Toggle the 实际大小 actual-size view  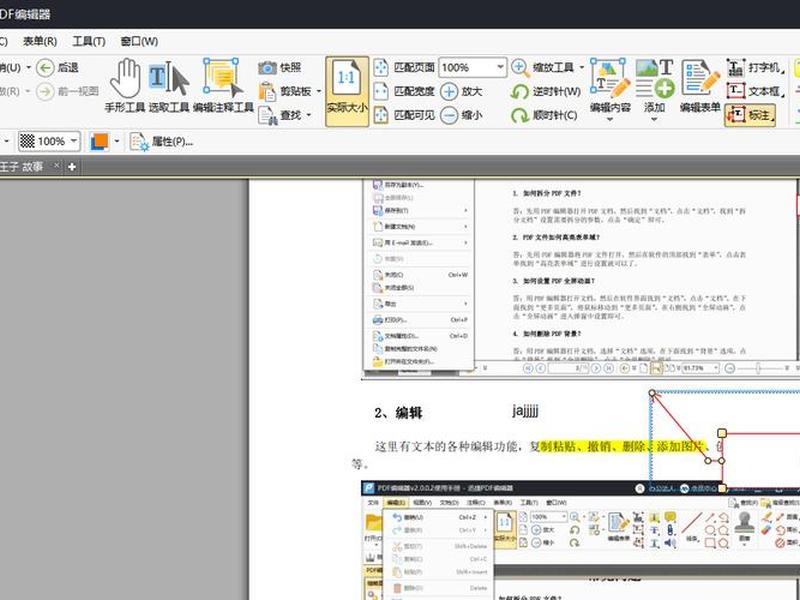point(347,91)
